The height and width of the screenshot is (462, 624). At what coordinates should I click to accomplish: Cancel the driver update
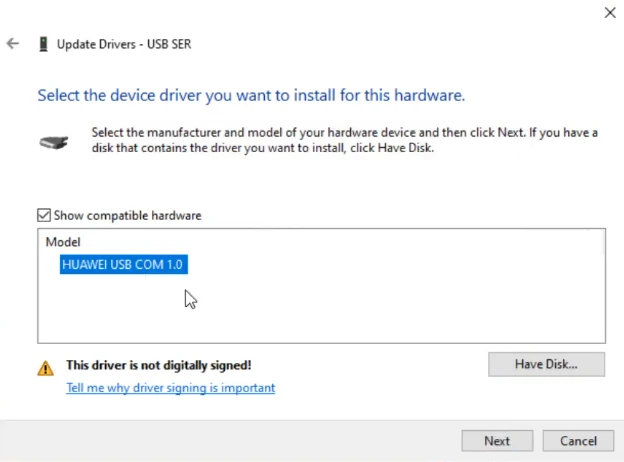[578, 441]
